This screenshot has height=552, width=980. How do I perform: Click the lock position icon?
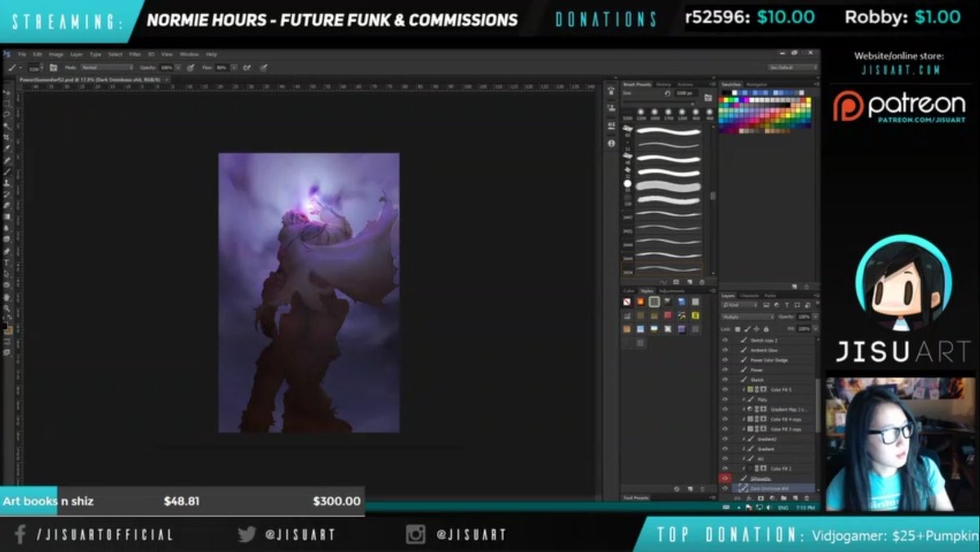pyautogui.click(x=756, y=329)
